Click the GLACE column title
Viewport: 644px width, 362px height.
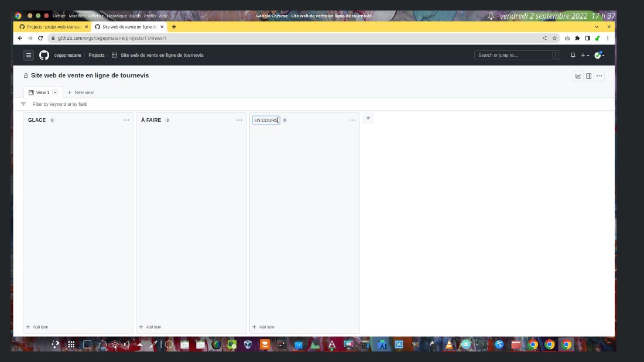(36, 120)
